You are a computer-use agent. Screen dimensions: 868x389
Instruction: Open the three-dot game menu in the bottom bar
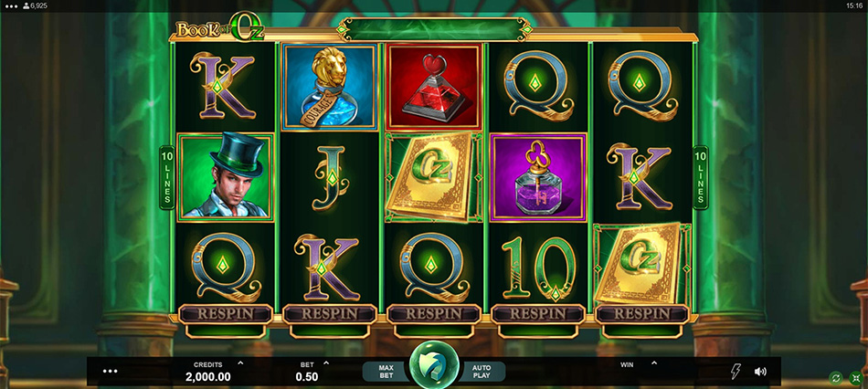point(111,371)
